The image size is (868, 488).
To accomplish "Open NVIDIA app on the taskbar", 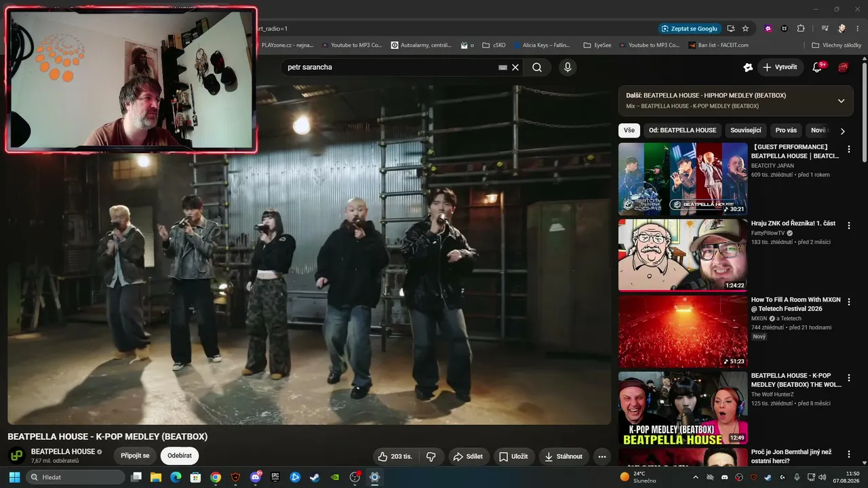I will pyautogui.click(x=334, y=477).
